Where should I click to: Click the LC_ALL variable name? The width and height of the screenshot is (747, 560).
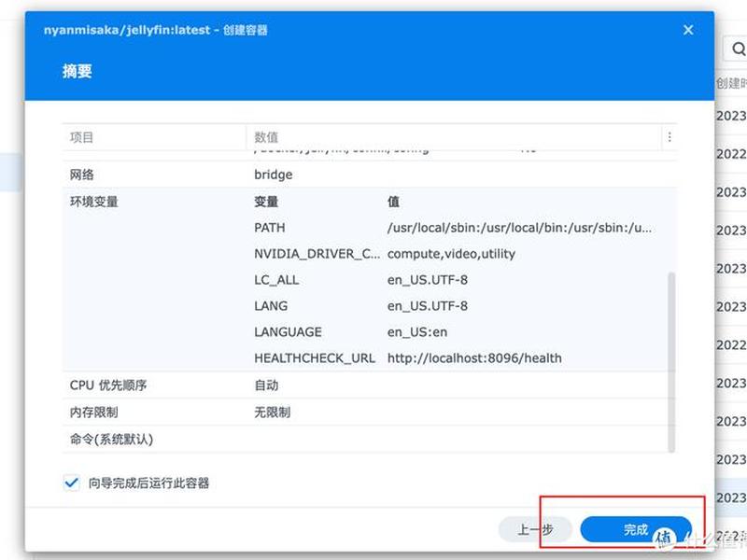coord(276,280)
